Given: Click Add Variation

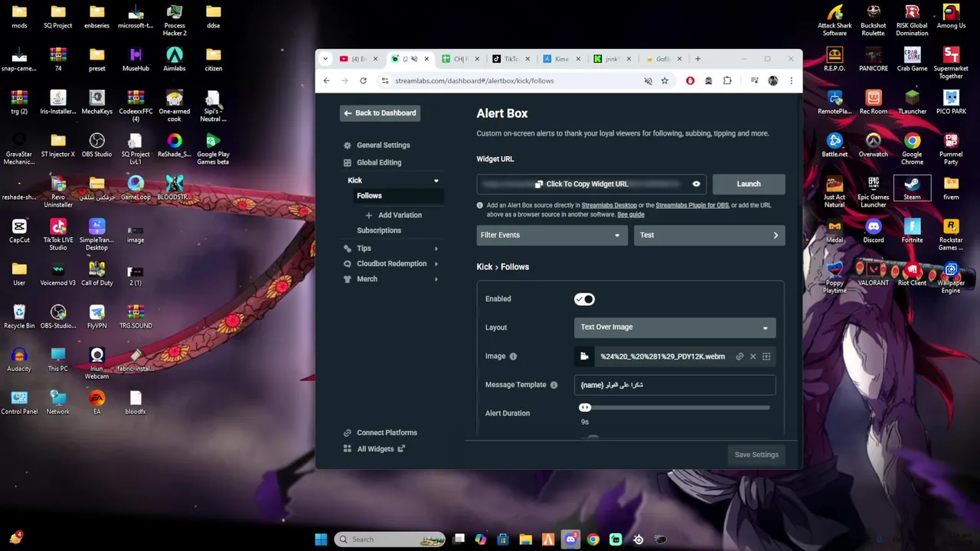Looking at the screenshot, I should click(394, 215).
